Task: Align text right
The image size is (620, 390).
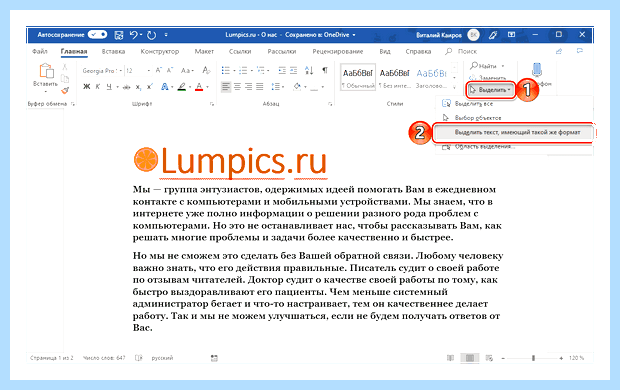Action: pyautogui.click(x=249, y=87)
